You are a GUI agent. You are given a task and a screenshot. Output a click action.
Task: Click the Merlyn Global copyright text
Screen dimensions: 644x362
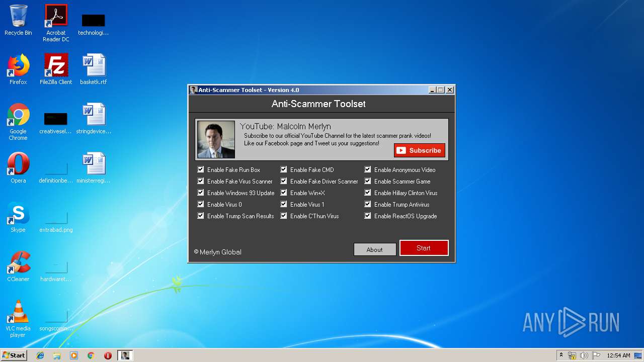coord(218,252)
